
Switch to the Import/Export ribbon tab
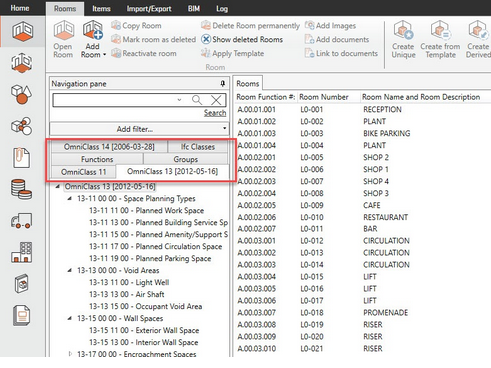tap(149, 9)
